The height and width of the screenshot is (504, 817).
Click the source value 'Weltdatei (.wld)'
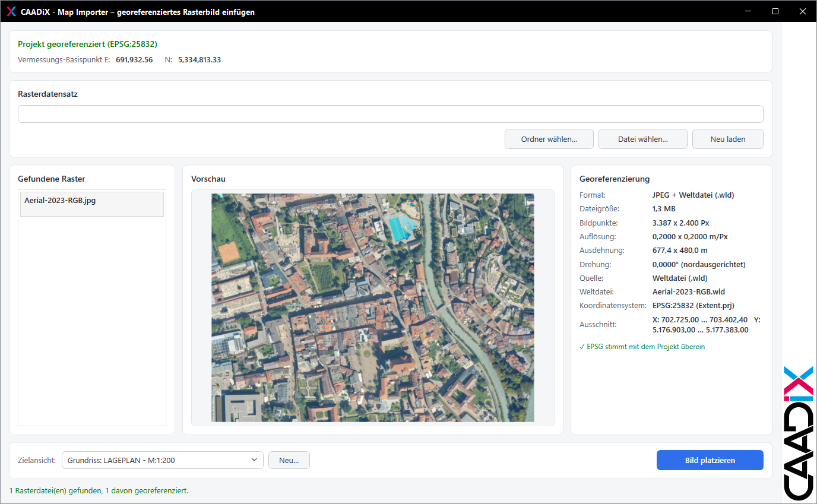[680, 278]
